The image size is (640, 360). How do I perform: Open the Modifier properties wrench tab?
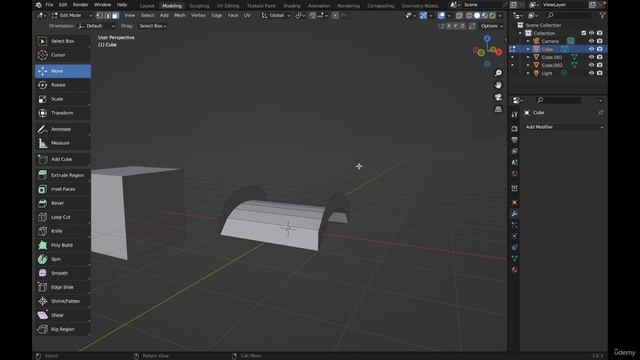click(514, 213)
